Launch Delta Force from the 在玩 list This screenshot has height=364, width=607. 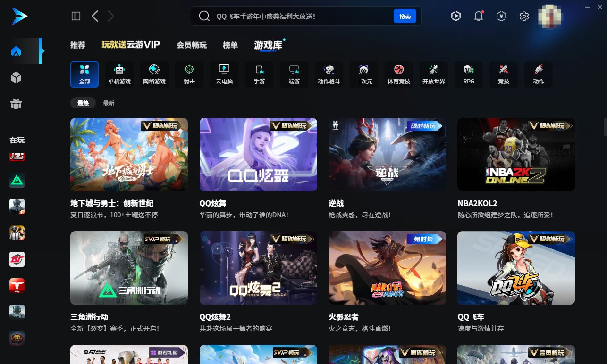point(17,180)
